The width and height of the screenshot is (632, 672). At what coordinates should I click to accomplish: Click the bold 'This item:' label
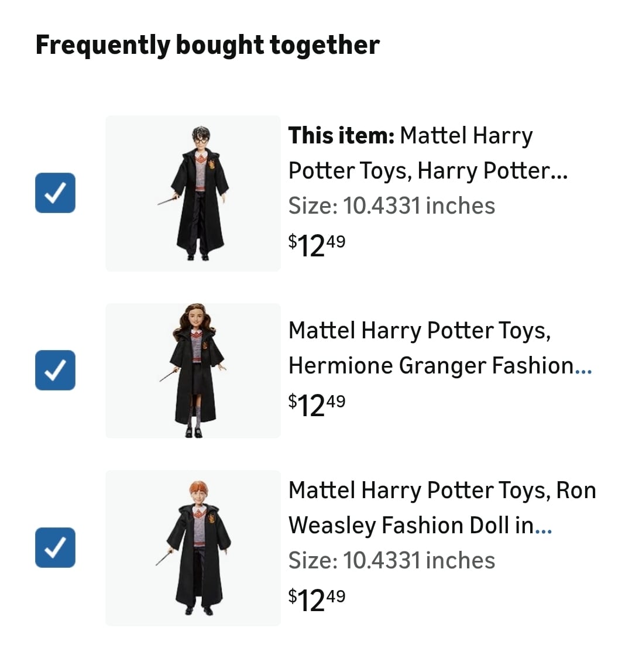pos(341,136)
